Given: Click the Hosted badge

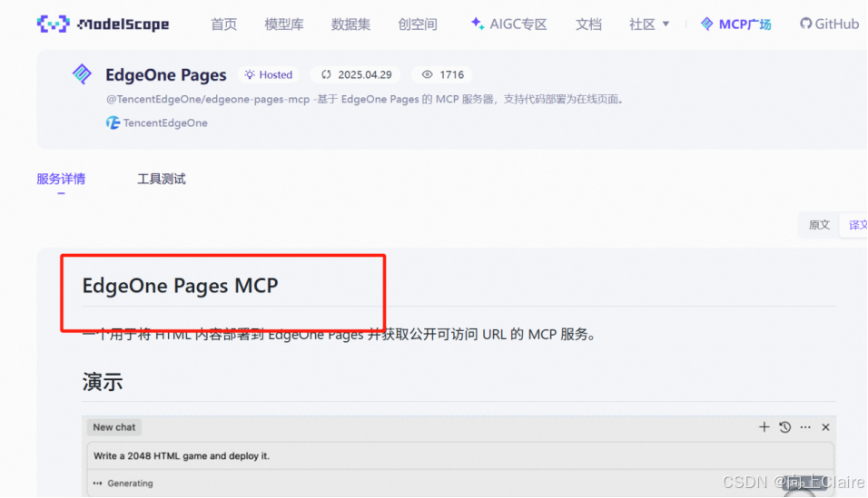Looking at the screenshot, I should click(x=269, y=74).
